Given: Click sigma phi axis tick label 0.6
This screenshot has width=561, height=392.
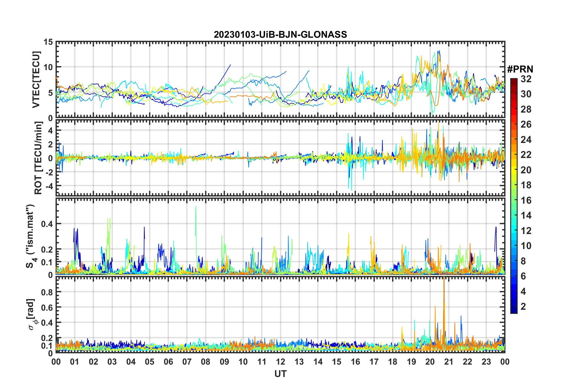Looking at the screenshot, I should (47, 307).
